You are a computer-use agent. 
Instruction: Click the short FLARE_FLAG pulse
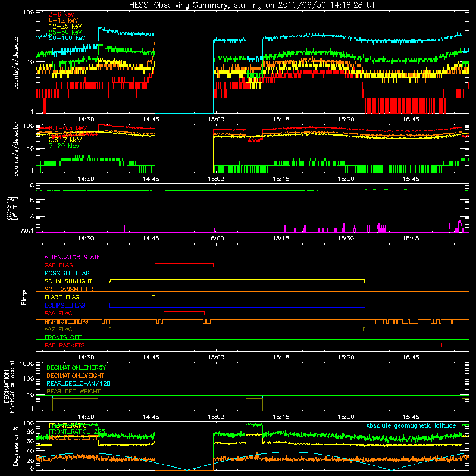point(154,297)
